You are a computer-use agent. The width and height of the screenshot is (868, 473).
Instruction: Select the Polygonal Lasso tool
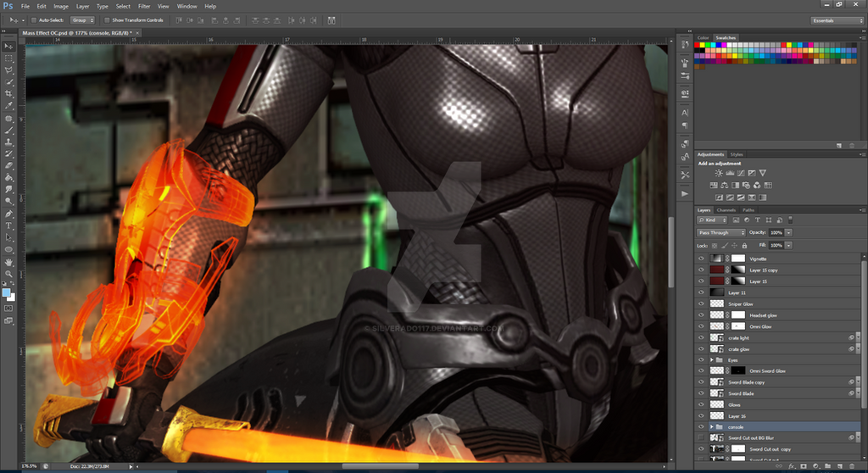click(x=8, y=70)
